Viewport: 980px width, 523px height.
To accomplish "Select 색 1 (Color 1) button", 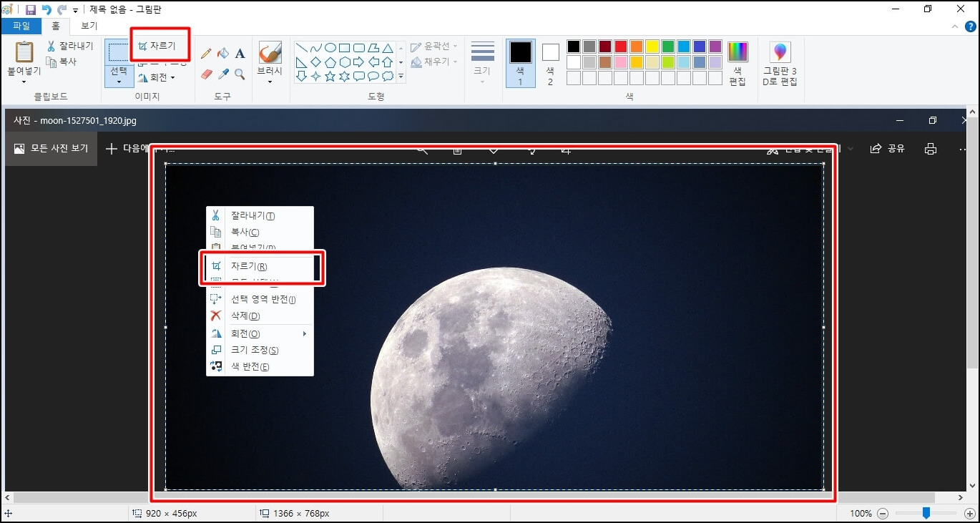I will coord(521,63).
